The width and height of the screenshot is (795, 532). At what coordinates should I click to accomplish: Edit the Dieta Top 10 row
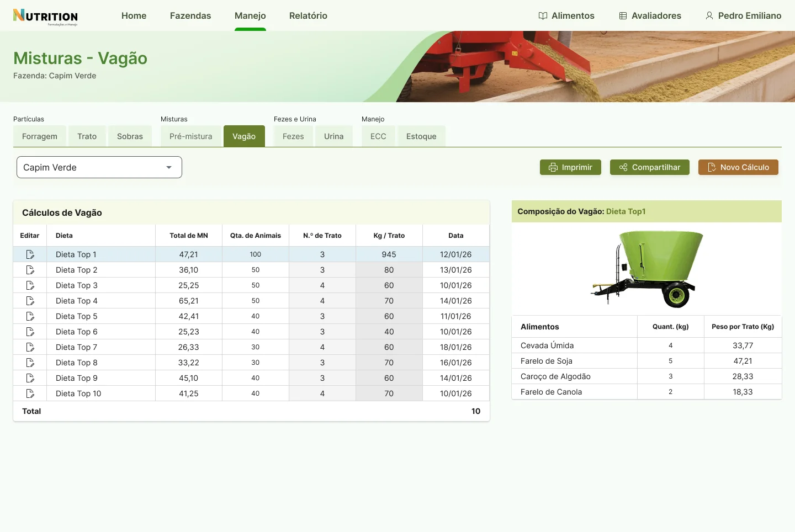(30, 393)
